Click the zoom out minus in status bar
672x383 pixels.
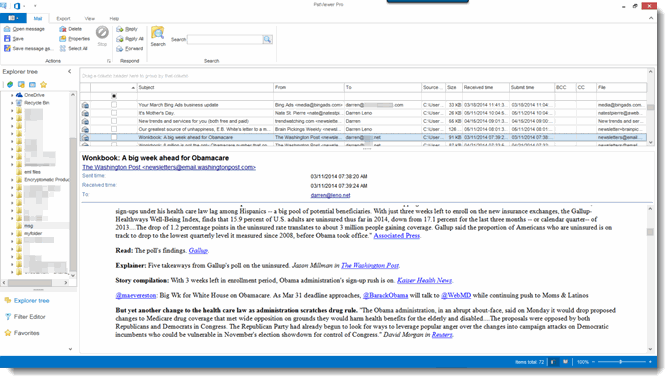(x=594, y=362)
